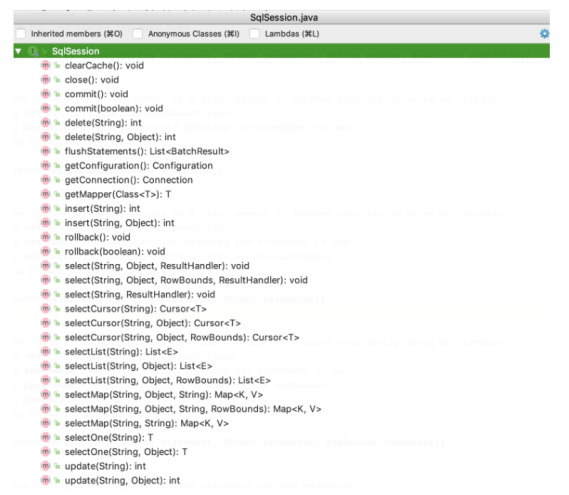Select commit(boolean): void method
Image resolution: width=569 pixels, height=495 pixels.
(x=114, y=108)
